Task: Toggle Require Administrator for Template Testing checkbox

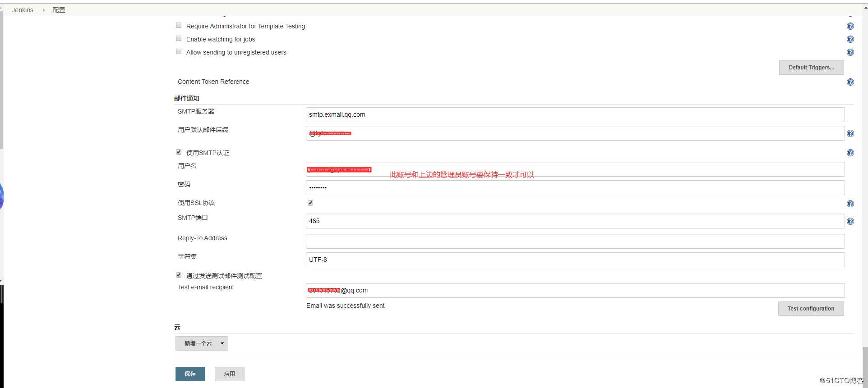Action: pyautogui.click(x=179, y=25)
